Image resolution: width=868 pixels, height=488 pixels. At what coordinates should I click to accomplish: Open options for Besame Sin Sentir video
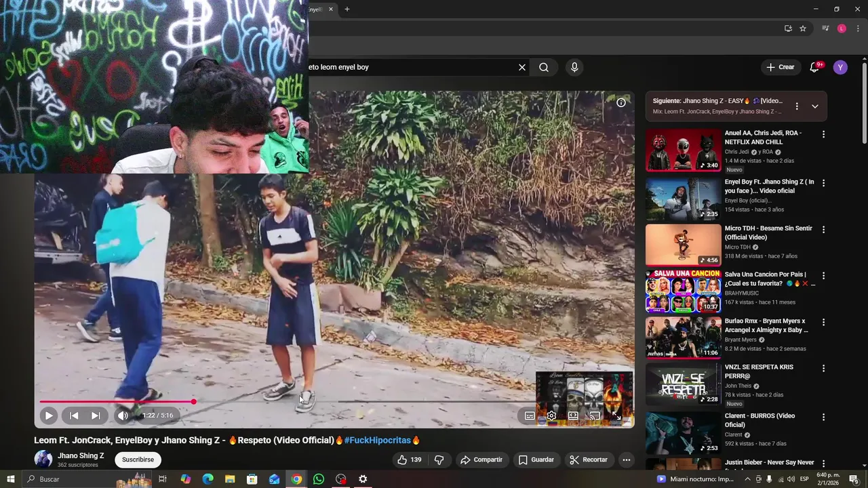pos(823,230)
